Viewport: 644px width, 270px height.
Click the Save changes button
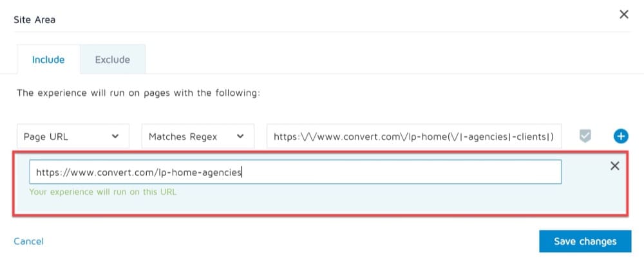point(585,241)
